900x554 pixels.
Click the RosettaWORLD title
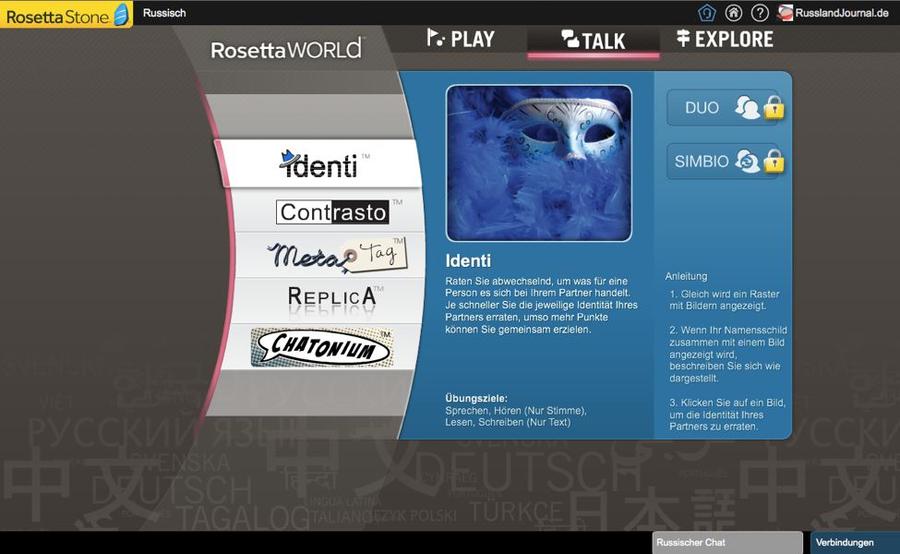286,49
